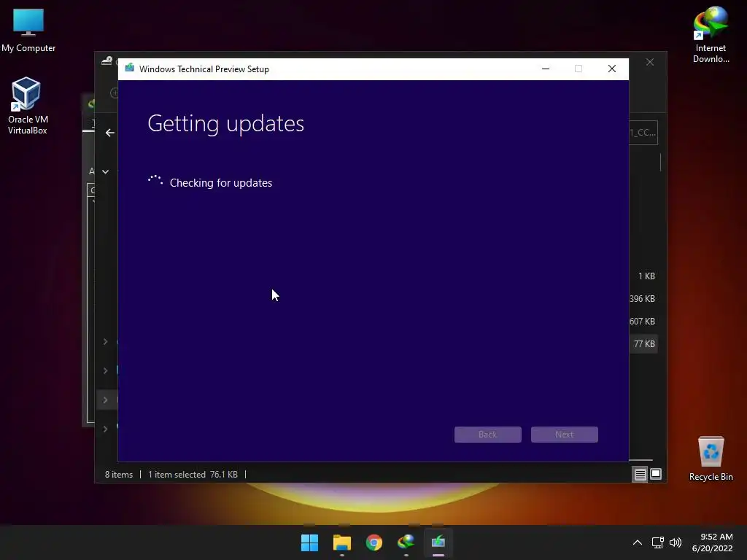Click the disabled Back button
747x560 pixels.
point(488,435)
